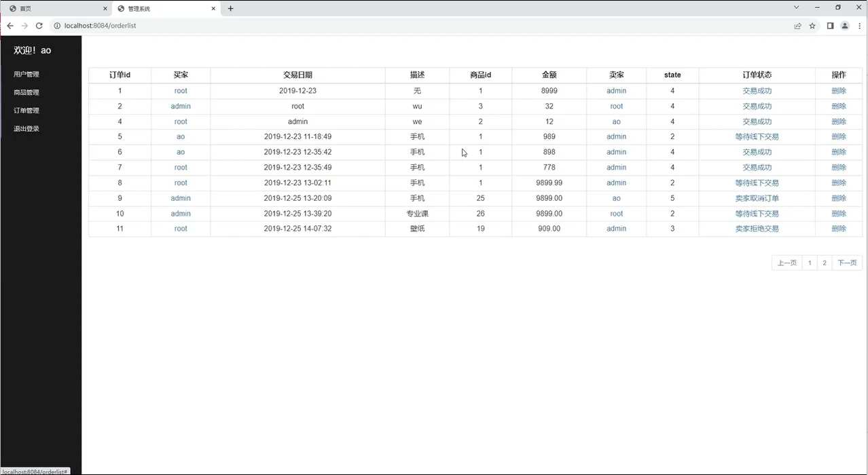This screenshot has height=475, width=868.
Task: Bookmark this page with star icon
Action: [812, 26]
